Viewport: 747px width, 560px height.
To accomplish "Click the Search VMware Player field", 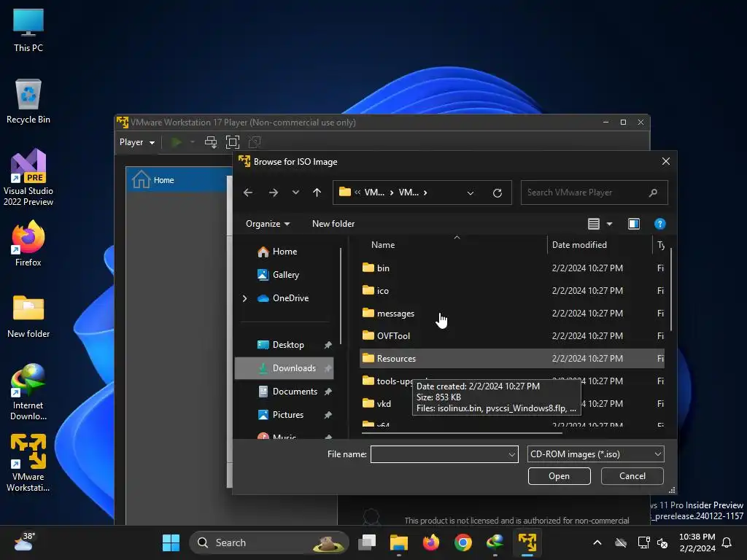I will [594, 192].
